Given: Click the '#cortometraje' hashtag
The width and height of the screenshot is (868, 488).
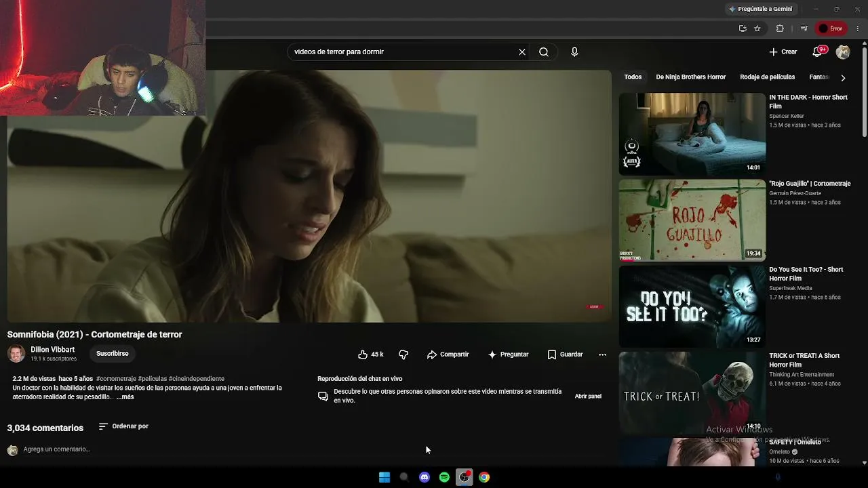Looking at the screenshot, I should [x=116, y=379].
